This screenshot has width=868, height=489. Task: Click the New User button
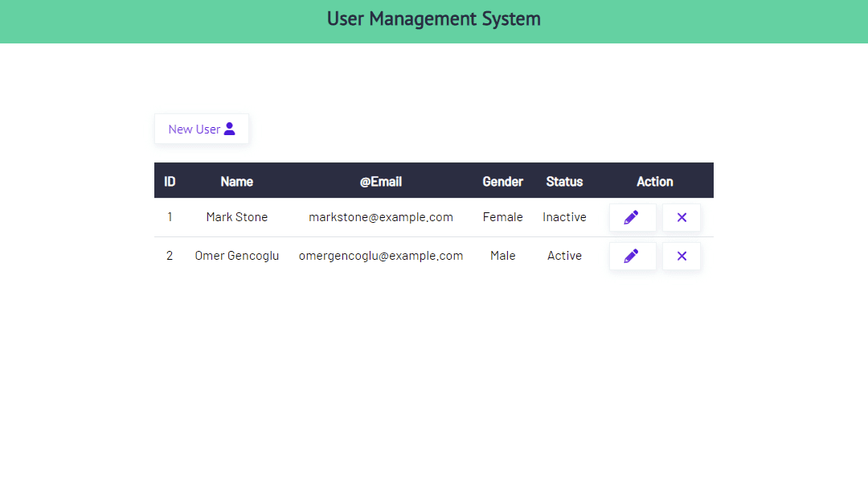(202, 129)
